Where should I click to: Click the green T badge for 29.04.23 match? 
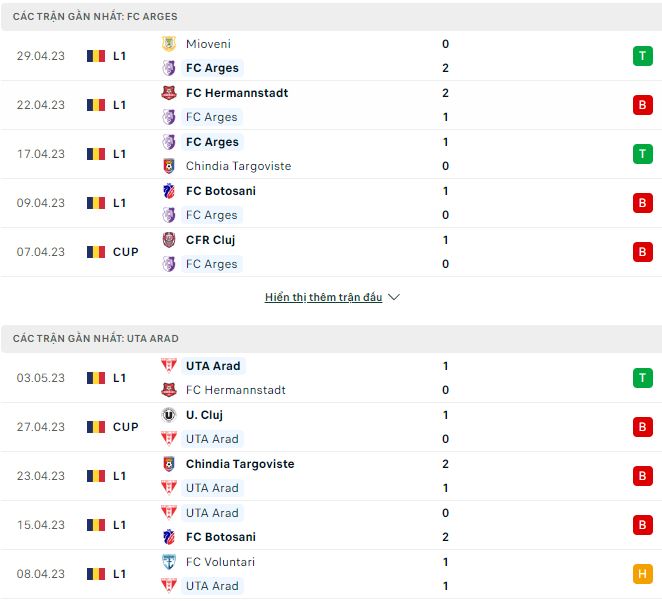pyautogui.click(x=642, y=56)
